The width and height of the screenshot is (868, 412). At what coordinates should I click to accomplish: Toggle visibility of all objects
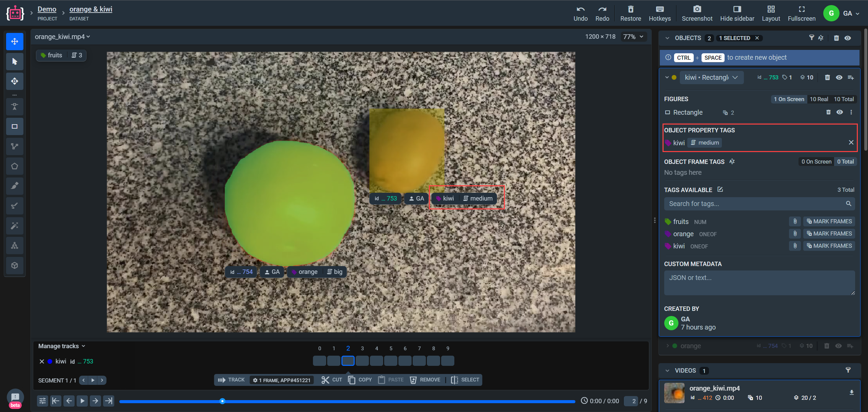click(848, 38)
